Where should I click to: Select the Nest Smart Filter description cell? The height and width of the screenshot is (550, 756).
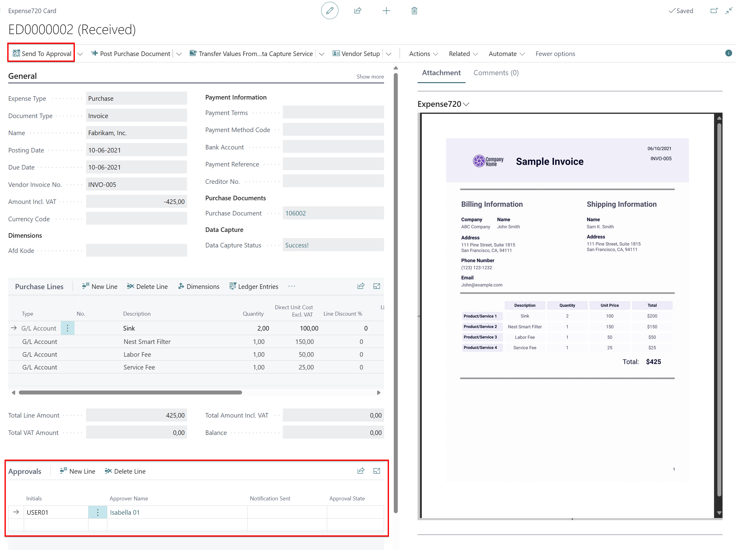pyautogui.click(x=147, y=342)
